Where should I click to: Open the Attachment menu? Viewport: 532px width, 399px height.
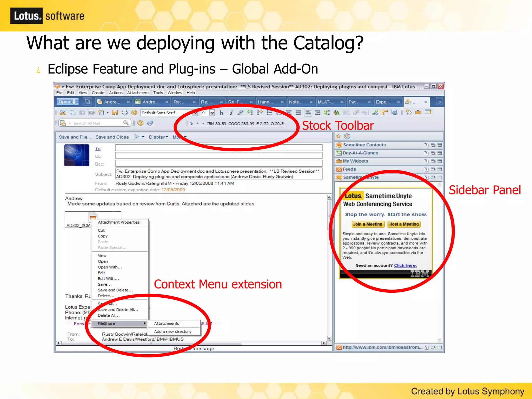[x=138, y=93]
